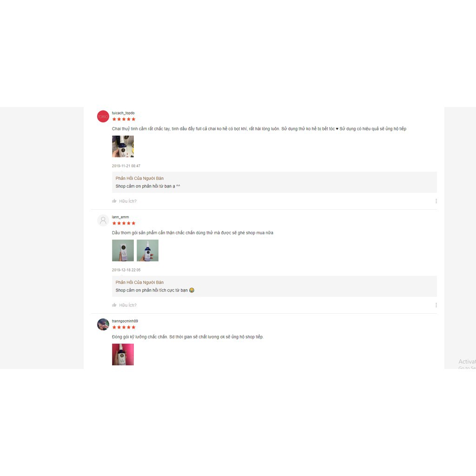The height and width of the screenshot is (476, 476).
Task: Click the star rating under tranngocminh89
Action: point(124,327)
